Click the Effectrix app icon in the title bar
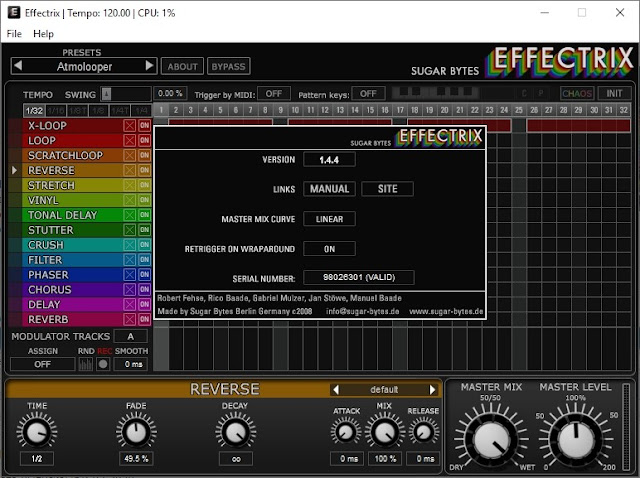 [14, 13]
